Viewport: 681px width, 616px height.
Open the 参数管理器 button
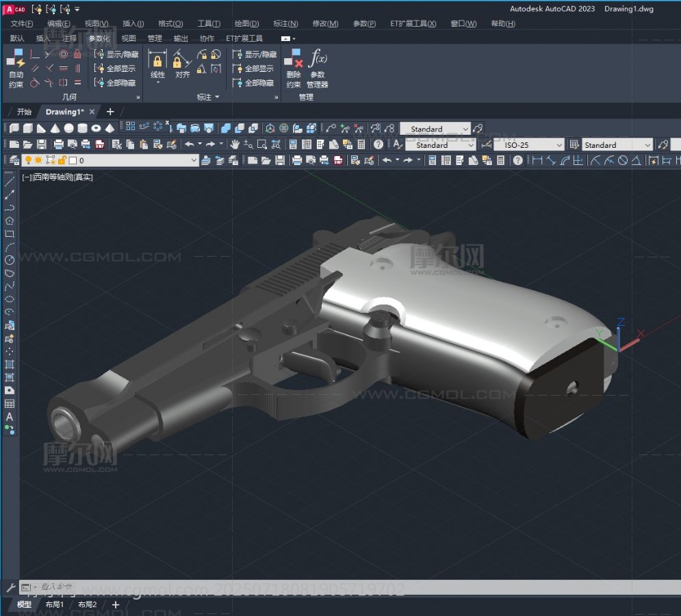(x=318, y=68)
